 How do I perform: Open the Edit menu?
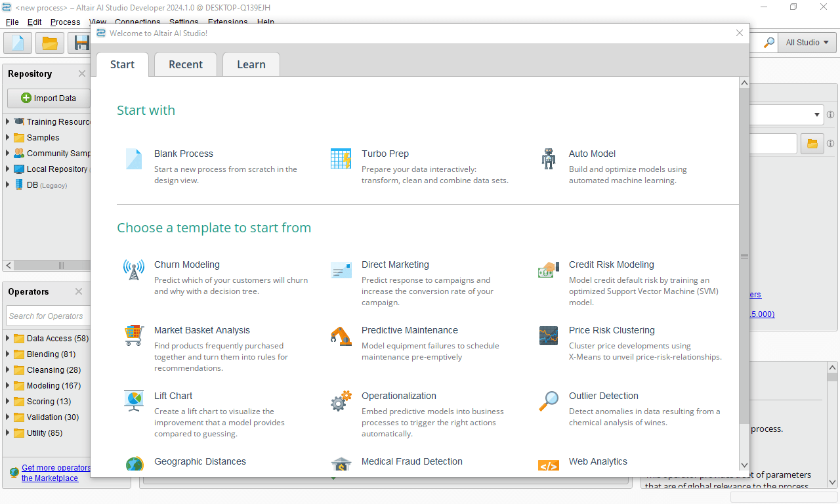(x=34, y=22)
